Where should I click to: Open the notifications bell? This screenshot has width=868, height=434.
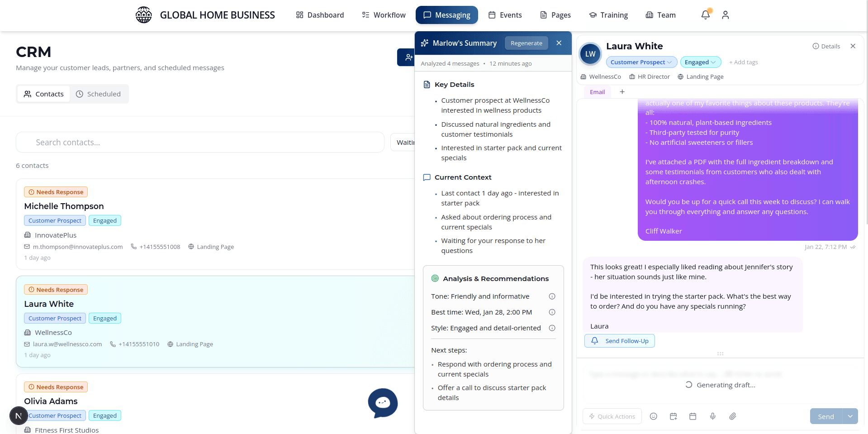(705, 15)
